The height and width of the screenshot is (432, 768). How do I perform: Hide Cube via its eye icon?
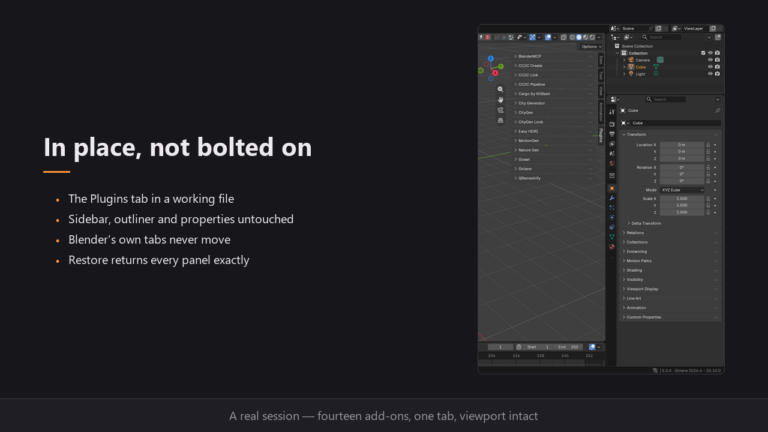(710, 67)
